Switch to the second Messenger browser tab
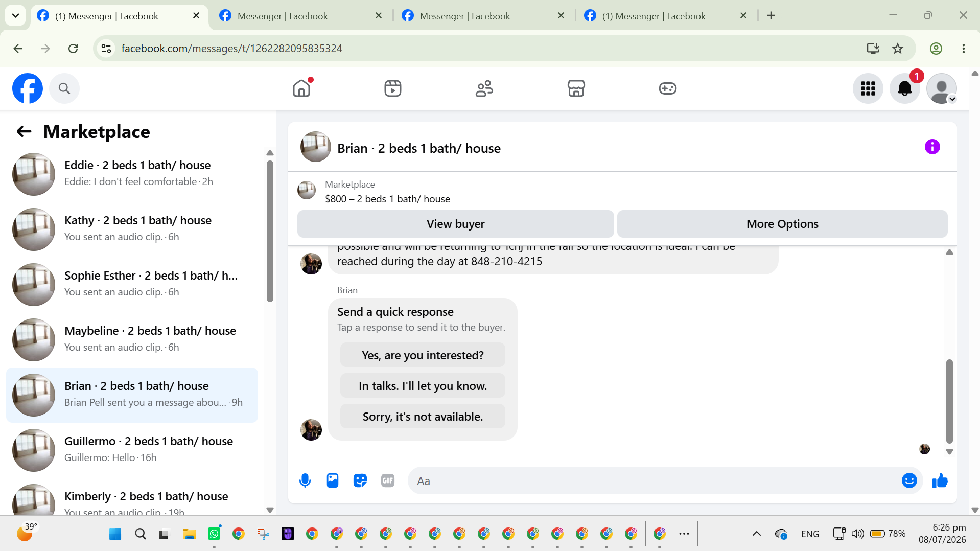980x551 pixels. [x=301, y=16]
